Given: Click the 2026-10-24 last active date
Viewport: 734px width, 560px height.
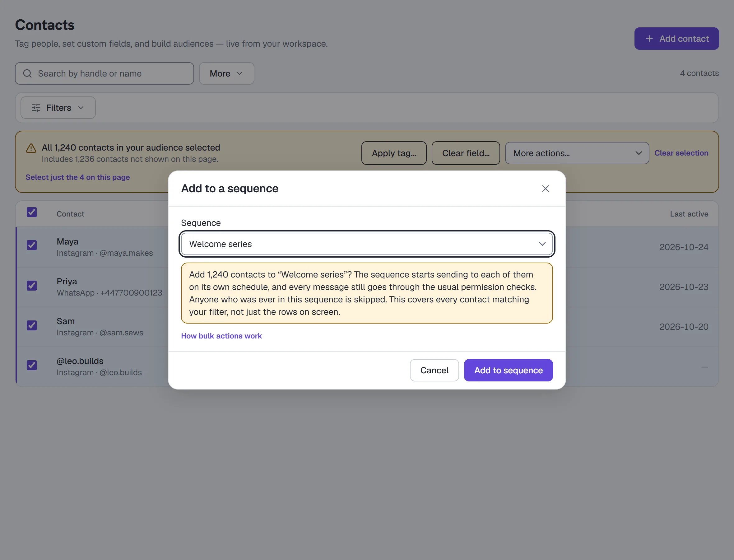Looking at the screenshot, I should tap(684, 247).
